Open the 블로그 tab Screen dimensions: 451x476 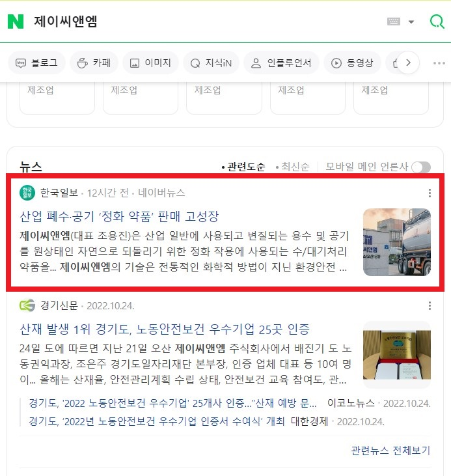[36, 63]
